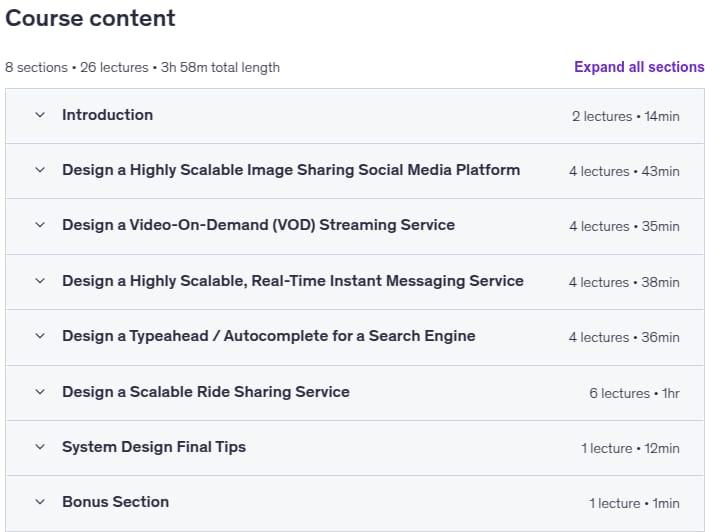Click the Expand all sections link
This screenshot has height=532, width=705.
pos(639,67)
